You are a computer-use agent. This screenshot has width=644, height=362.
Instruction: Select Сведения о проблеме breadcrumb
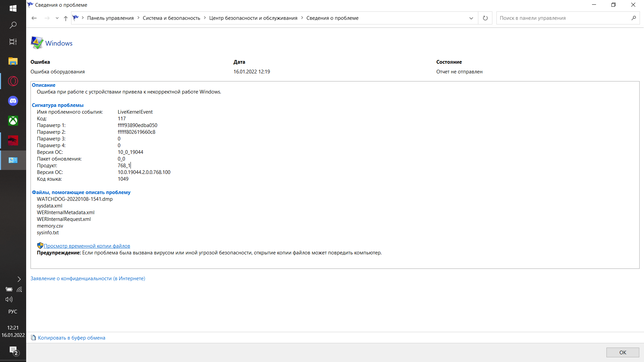332,18
